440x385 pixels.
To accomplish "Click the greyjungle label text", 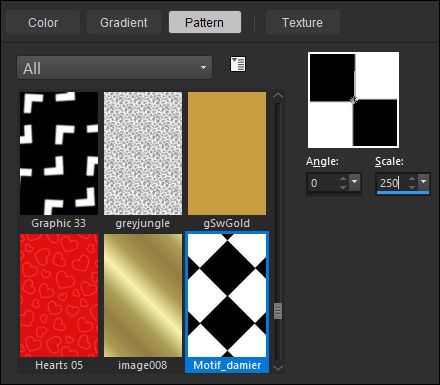I will (x=143, y=223).
